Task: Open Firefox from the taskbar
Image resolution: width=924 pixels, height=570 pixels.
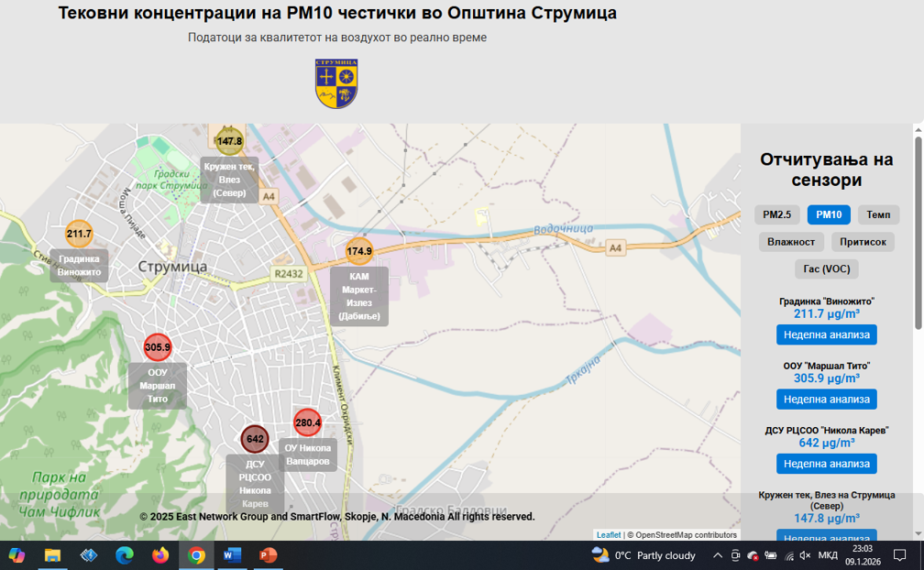Action: [160, 555]
